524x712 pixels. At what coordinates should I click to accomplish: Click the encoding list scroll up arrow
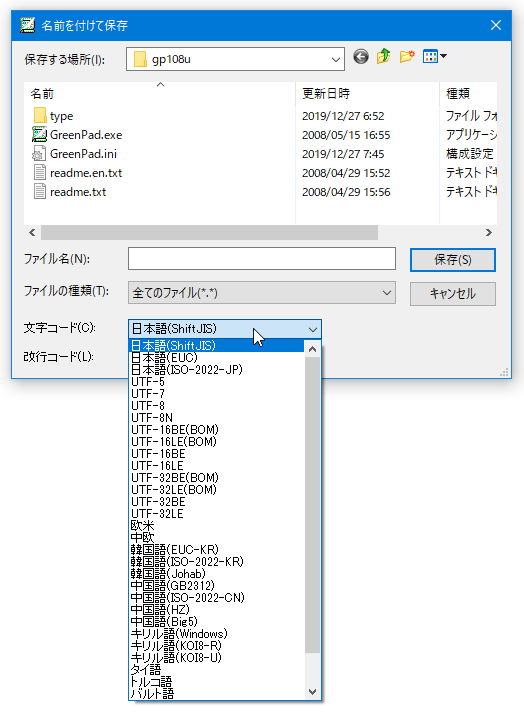click(312, 349)
